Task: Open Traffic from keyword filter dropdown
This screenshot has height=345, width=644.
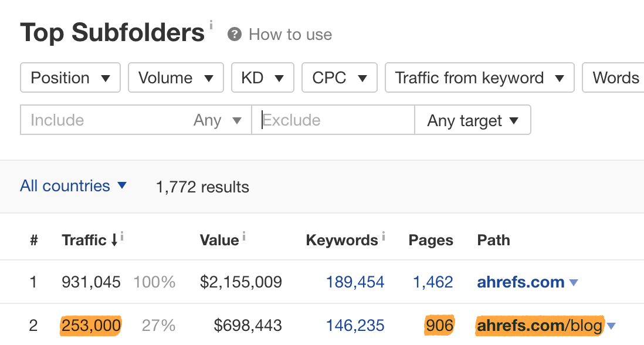Action: coord(479,78)
